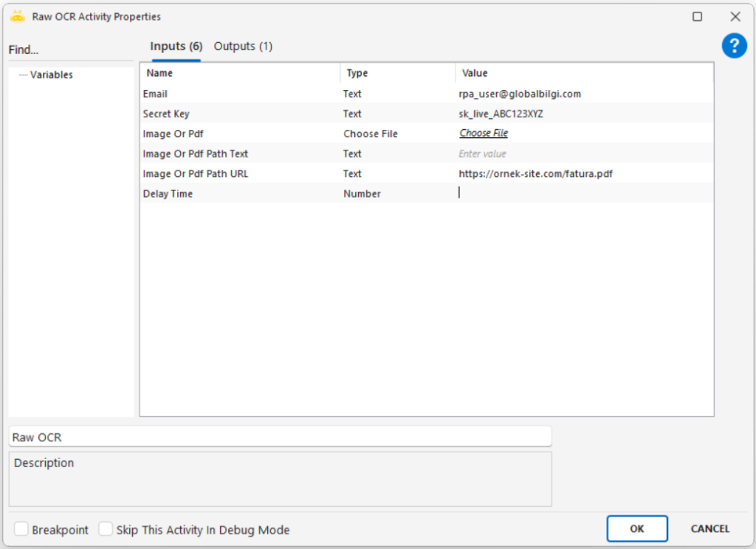Click inside the Description text box
The height and width of the screenshot is (549, 756).
(x=280, y=480)
